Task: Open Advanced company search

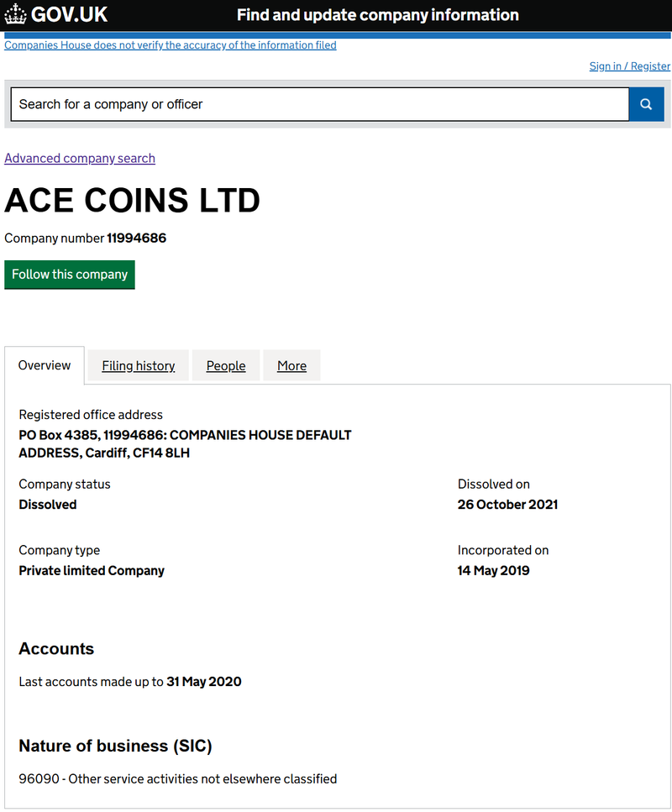Action: (x=80, y=158)
